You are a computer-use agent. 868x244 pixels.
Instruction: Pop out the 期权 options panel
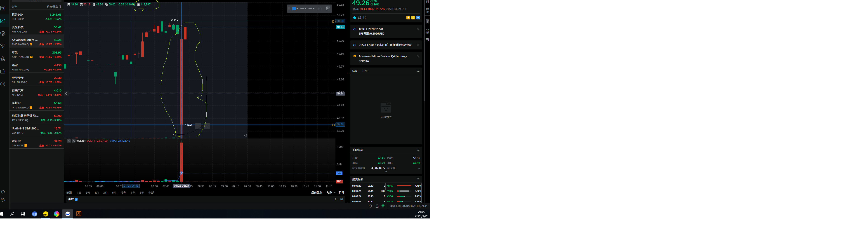coord(341,199)
